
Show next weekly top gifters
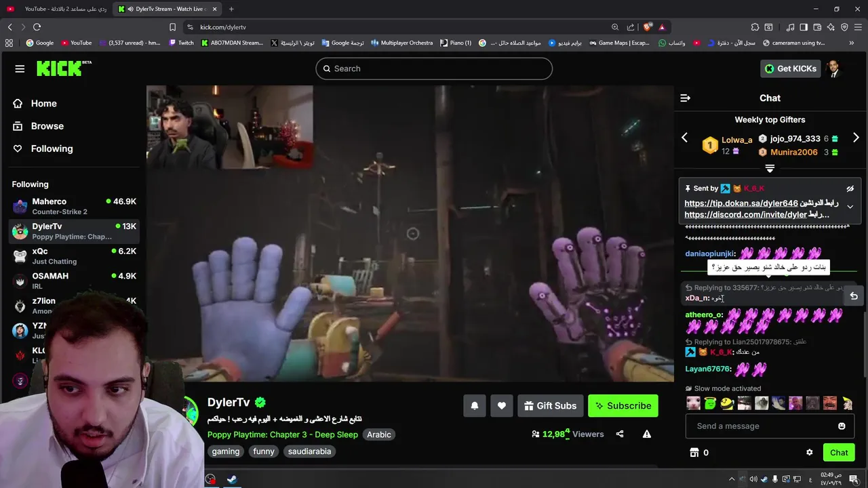pyautogui.click(x=856, y=138)
